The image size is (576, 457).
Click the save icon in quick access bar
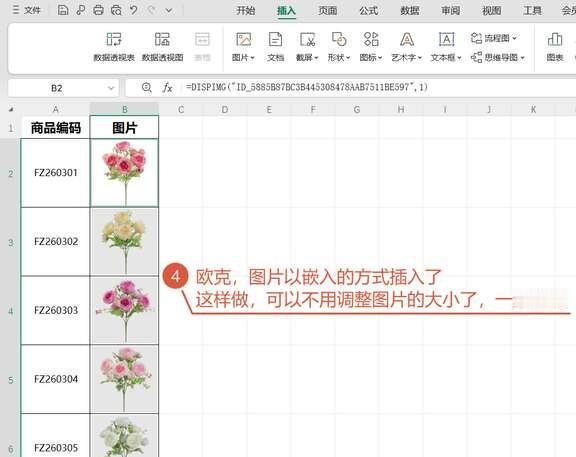coord(63,10)
